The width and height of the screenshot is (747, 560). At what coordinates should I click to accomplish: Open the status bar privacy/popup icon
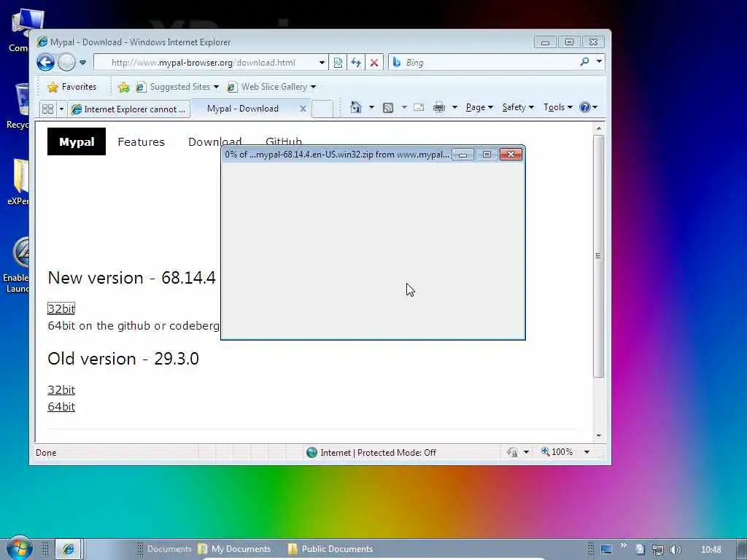[x=513, y=452]
